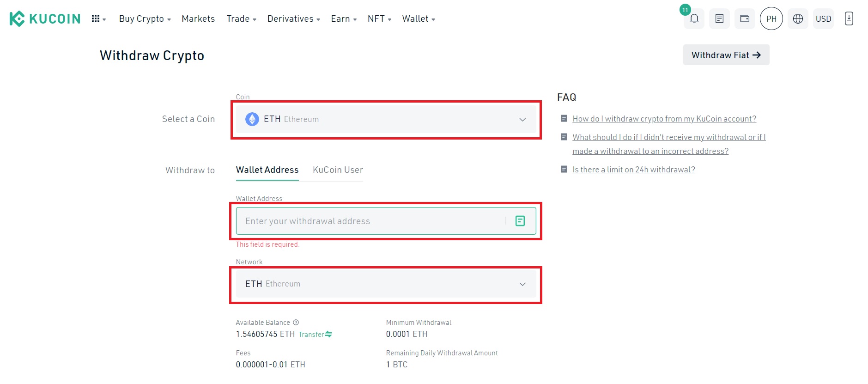
Task: Open the Network selection dropdown
Action: (x=386, y=284)
